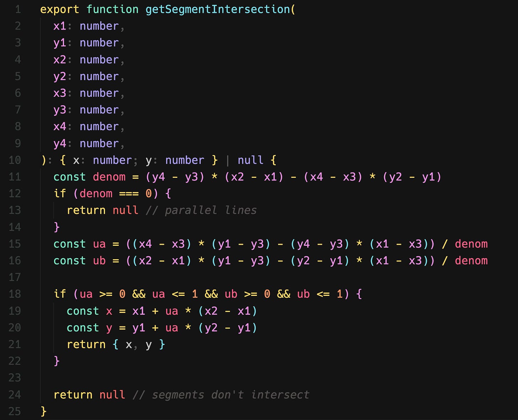The width and height of the screenshot is (518, 420).
Task: Click '===' operator on line 12
Action: (129, 194)
